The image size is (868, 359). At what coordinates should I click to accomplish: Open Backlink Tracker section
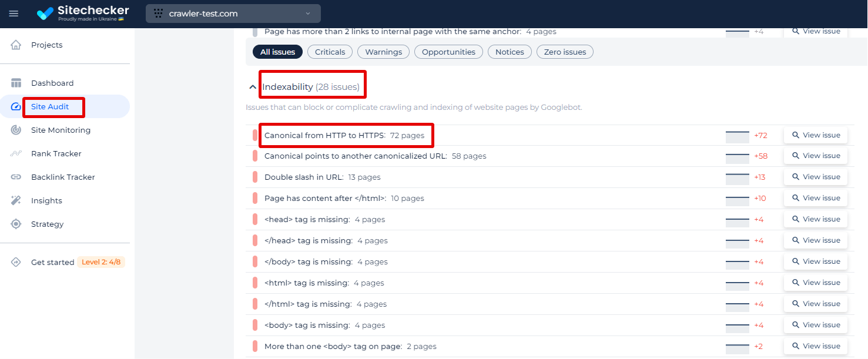click(63, 177)
